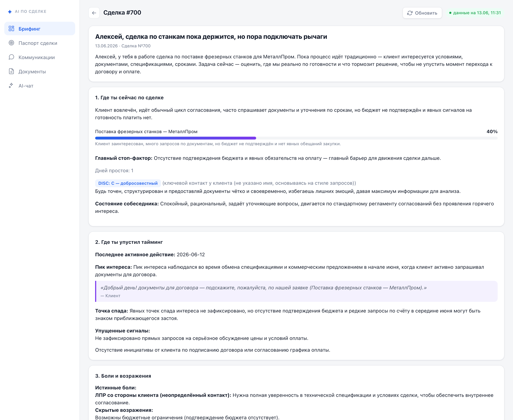The image size is (513, 420).
Task: Click the Паспорт сделки target icon
Action: 11,43
